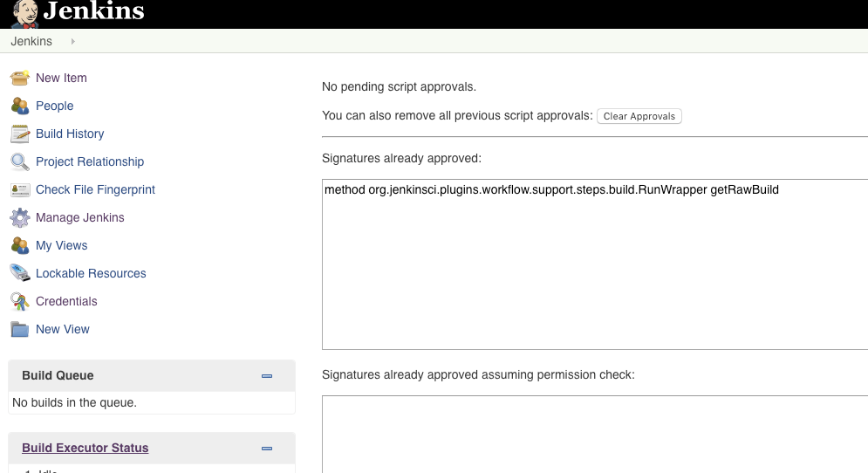Click the New Item icon
Viewport: 868px width, 473px height.
pyautogui.click(x=20, y=78)
